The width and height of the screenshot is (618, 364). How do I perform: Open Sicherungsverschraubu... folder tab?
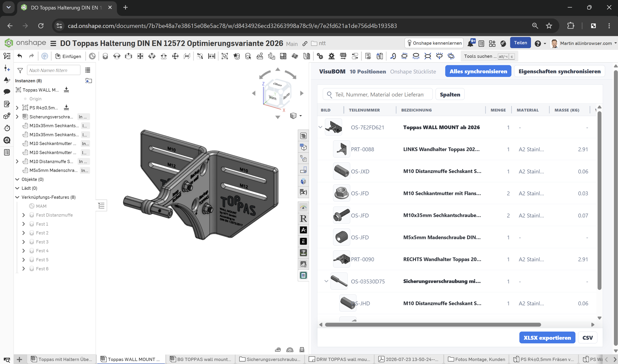point(270,359)
